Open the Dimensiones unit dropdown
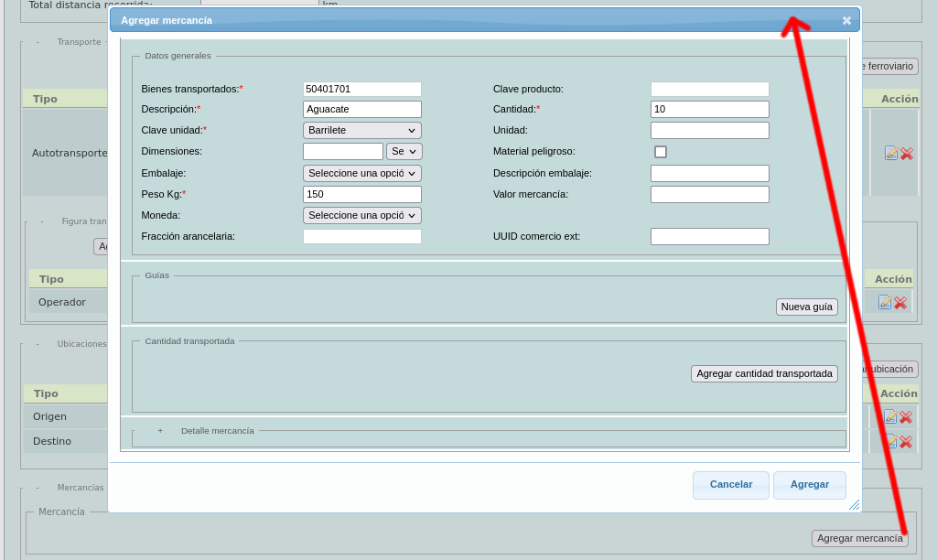The height and width of the screenshot is (560, 937). click(x=404, y=151)
